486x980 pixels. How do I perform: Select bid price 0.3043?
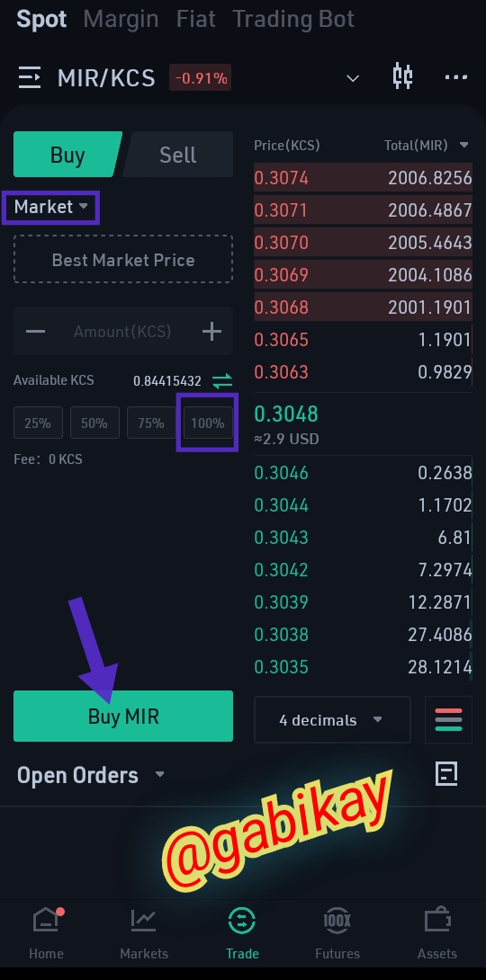282,538
